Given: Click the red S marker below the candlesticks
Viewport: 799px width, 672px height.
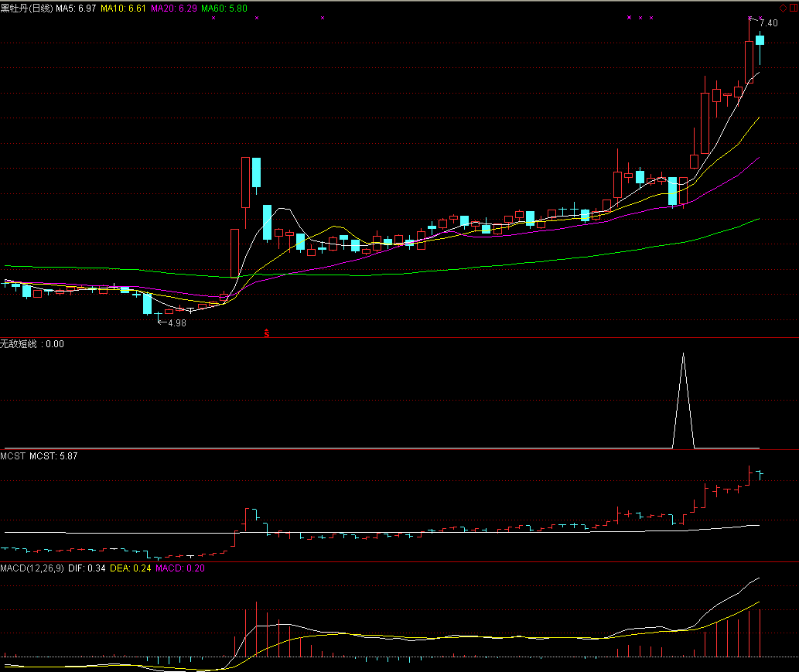Looking at the screenshot, I should pyautogui.click(x=267, y=334).
